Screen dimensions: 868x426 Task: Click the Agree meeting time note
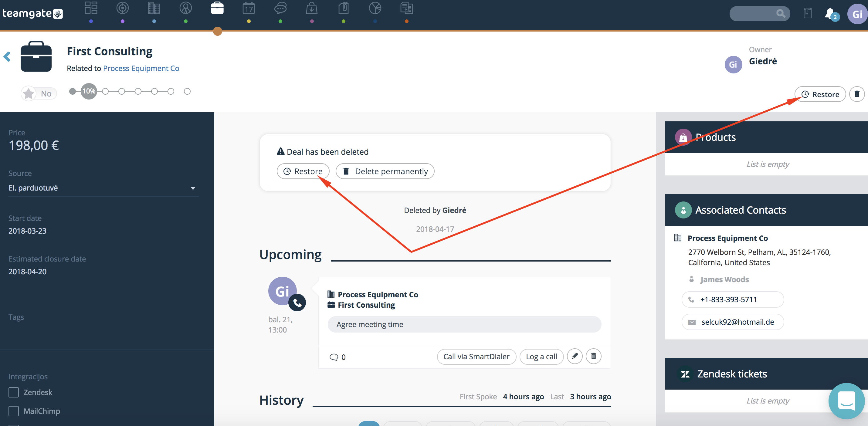coord(464,324)
